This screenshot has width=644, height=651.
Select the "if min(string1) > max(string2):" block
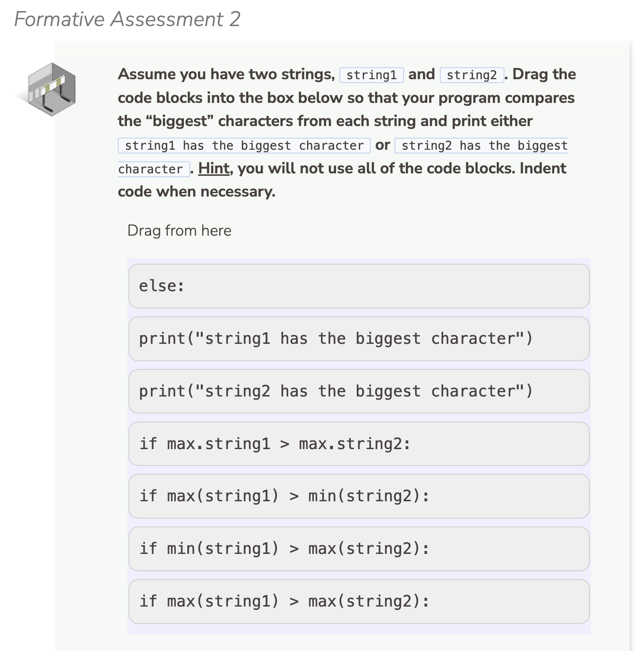pos(359,549)
